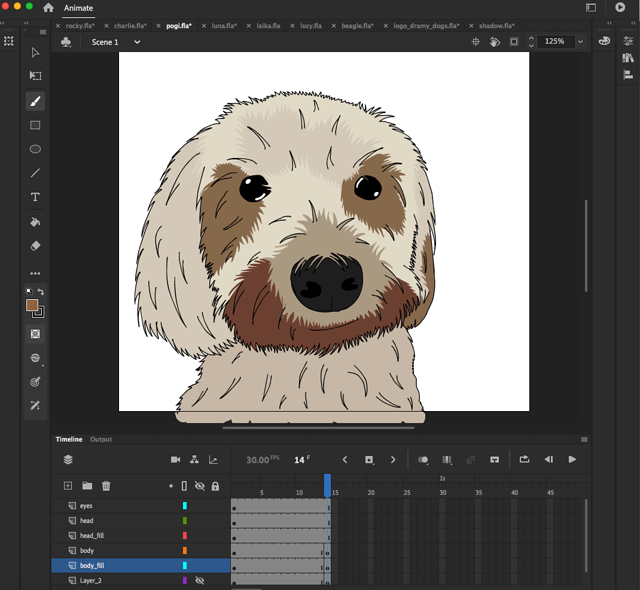Select the Rotation hand tool
The width and height of the screenshot is (640, 590).
(x=495, y=42)
